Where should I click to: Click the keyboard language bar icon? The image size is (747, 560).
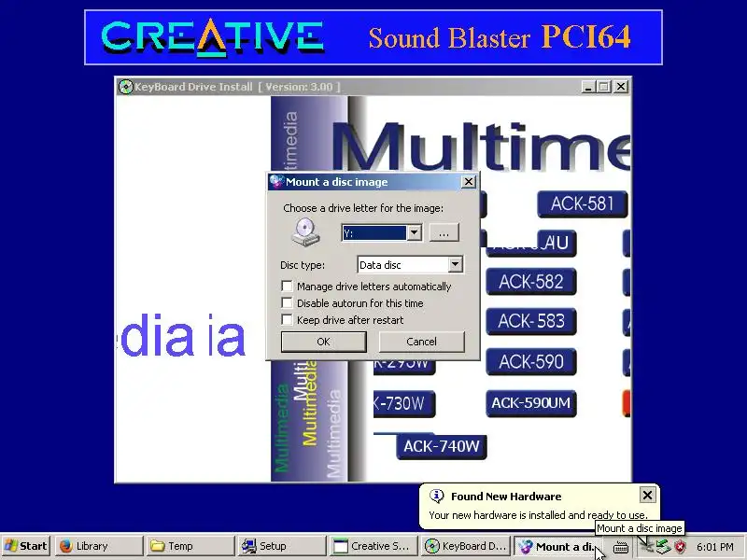pos(620,547)
